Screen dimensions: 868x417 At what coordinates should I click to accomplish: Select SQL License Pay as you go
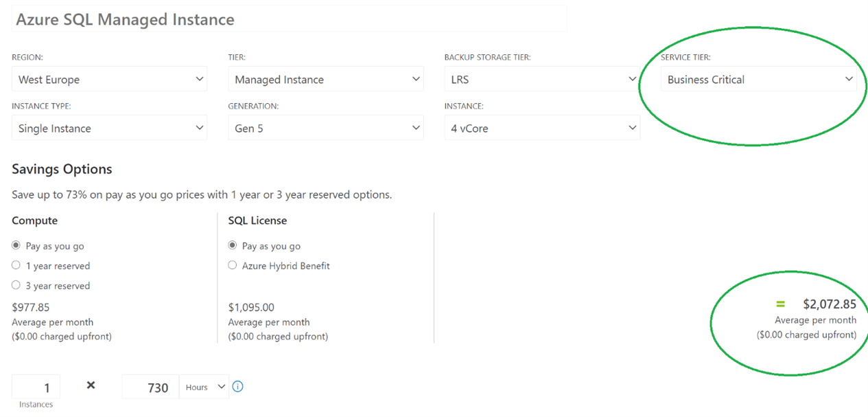point(233,245)
